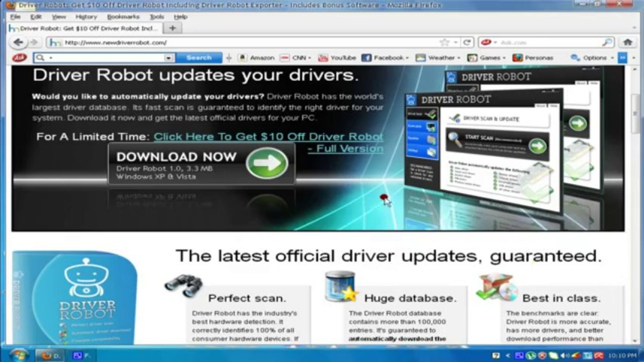Screen dimensions: 644x362
Task: Click the red Ask logo on the toolbar
Action: [19, 58]
